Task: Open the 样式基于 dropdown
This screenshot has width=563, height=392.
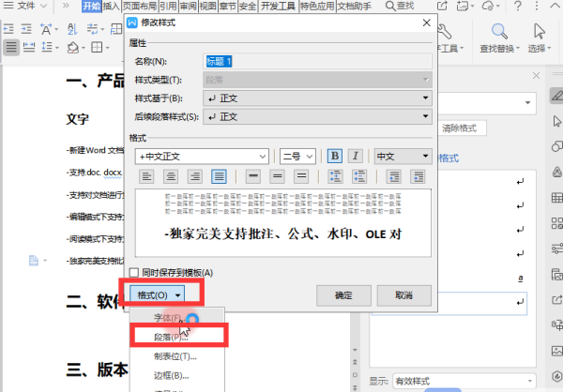Action: [x=317, y=98]
